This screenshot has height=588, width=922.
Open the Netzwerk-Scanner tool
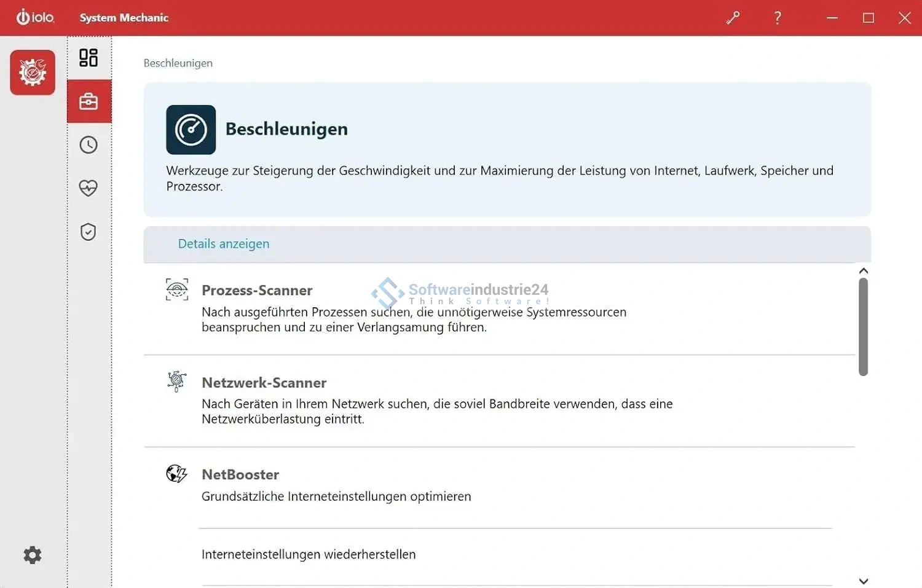click(x=264, y=382)
